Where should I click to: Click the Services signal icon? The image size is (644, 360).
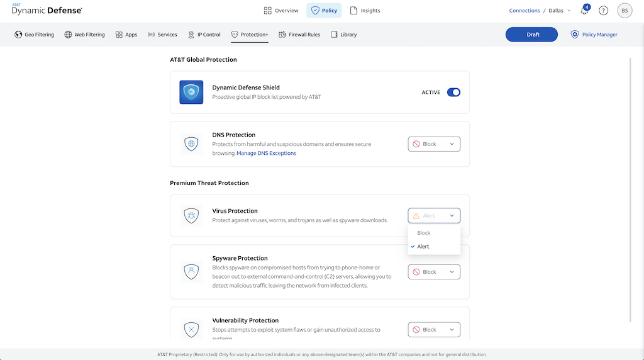pyautogui.click(x=151, y=35)
